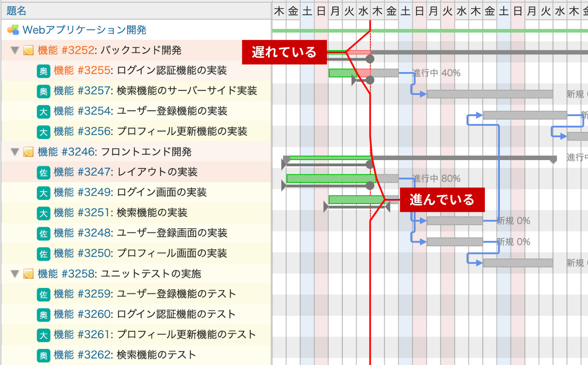Click the 奥 avatar beside issue #3262

pyautogui.click(x=44, y=356)
